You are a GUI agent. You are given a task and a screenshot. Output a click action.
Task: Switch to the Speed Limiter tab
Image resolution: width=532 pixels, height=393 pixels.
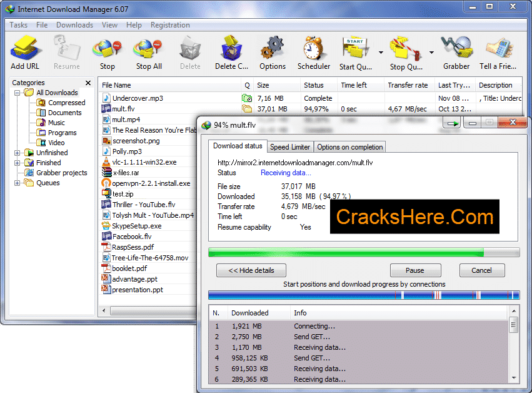point(290,146)
